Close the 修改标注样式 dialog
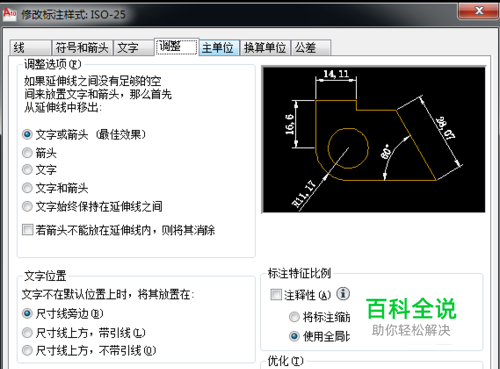500x369 pixels. [x=479, y=11]
